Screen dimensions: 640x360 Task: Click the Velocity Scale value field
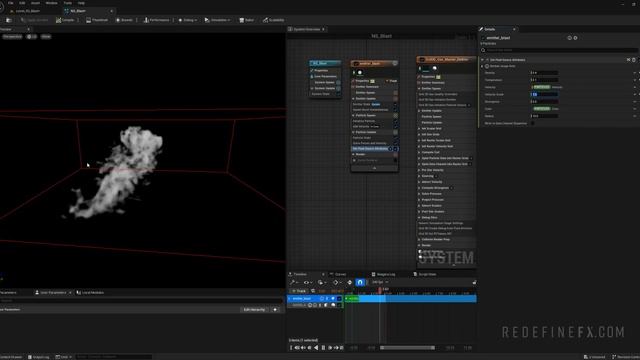tap(544, 94)
